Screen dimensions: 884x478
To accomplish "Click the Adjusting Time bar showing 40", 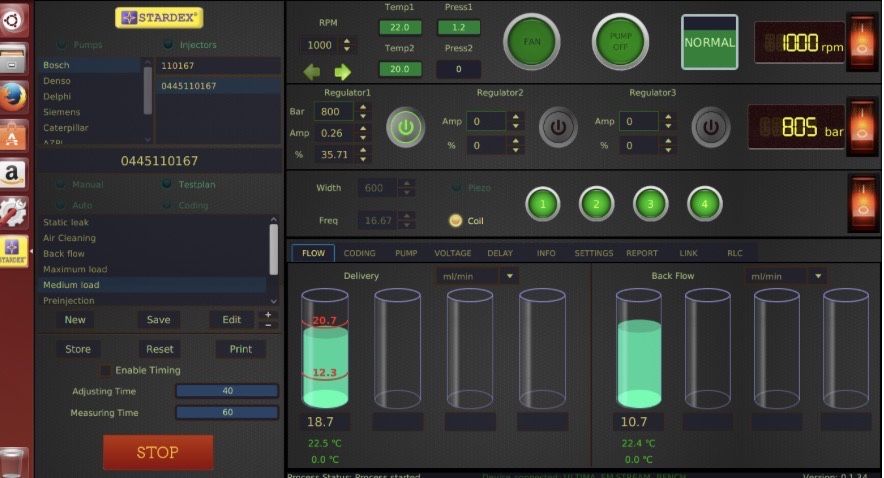I will click(227, 391).
